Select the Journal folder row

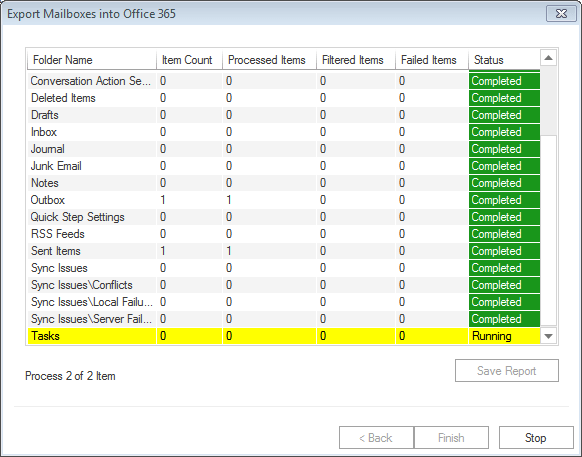pos(284,149)
